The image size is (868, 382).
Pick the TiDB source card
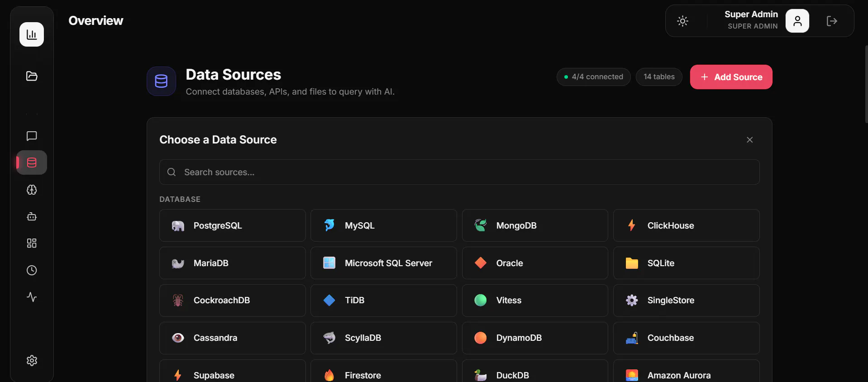coord(384,301)
